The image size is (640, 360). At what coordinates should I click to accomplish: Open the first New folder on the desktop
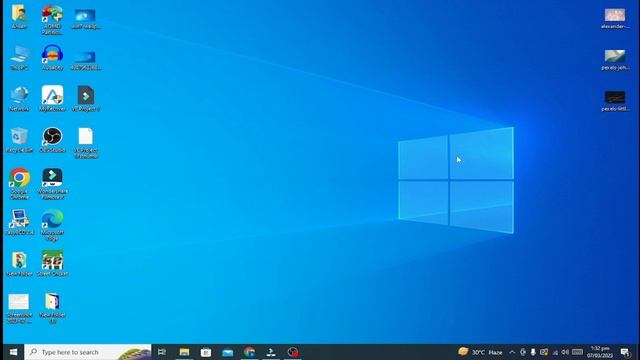19,264
